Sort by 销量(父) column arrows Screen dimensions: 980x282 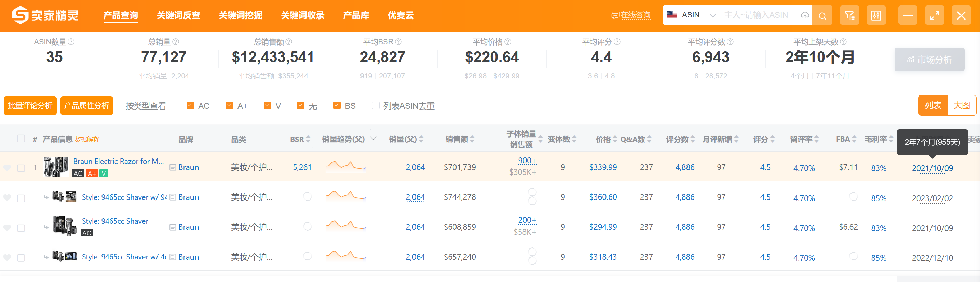pyautogui.click(x=421, y=139)
